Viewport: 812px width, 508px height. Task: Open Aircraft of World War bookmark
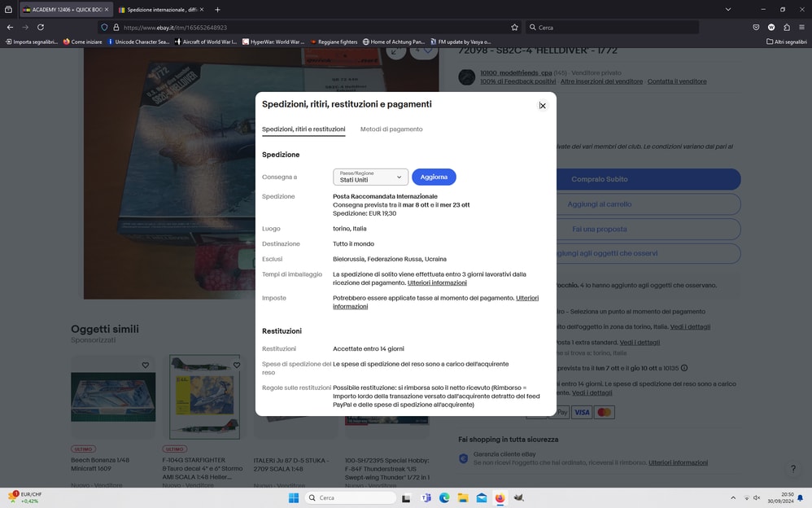click(x=206, y=42)
